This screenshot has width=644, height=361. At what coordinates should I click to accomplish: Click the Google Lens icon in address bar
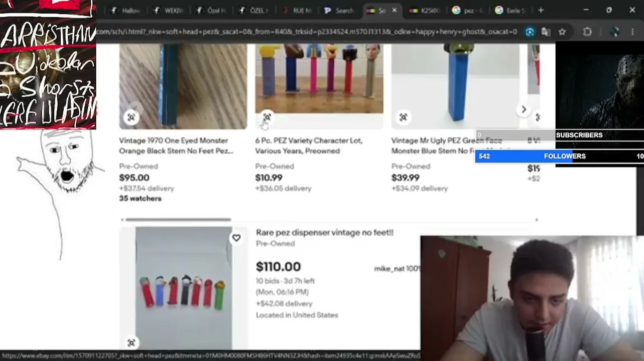click(530, 32)
